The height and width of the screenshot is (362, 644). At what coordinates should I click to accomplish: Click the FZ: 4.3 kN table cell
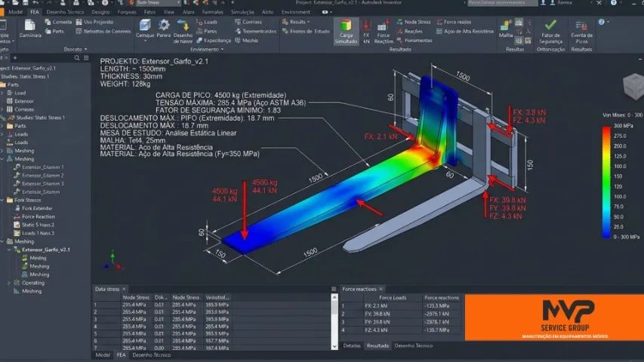point(393,330)
